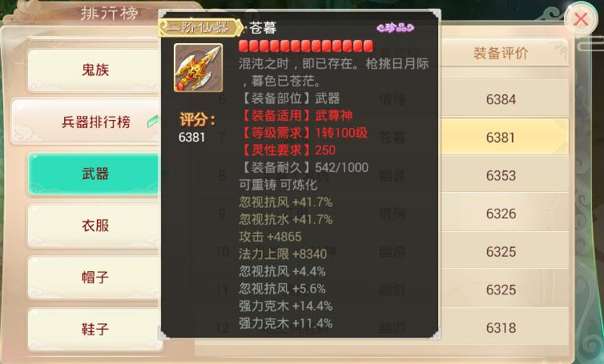Select the 武器 ranking tab

pos(94,174)
